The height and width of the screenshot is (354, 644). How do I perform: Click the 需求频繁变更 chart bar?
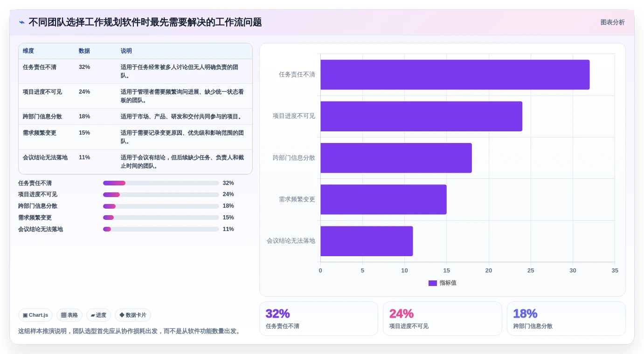[383, 199]
